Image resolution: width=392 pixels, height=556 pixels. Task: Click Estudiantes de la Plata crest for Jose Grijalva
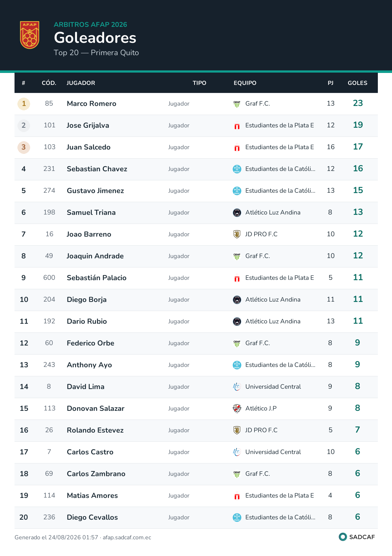[x=237, y=126]
